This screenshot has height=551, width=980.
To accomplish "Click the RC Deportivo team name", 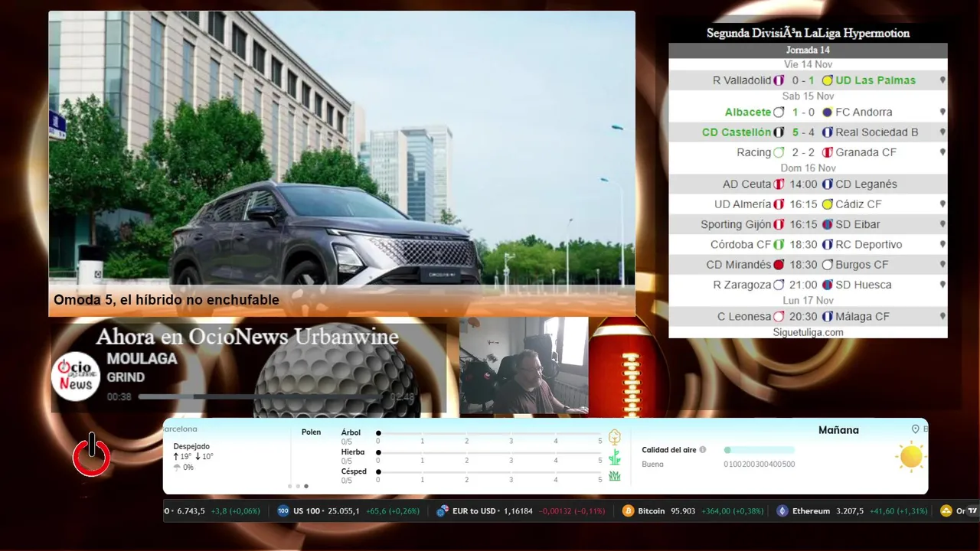I will pyautogui.click(x=869, y=245).
